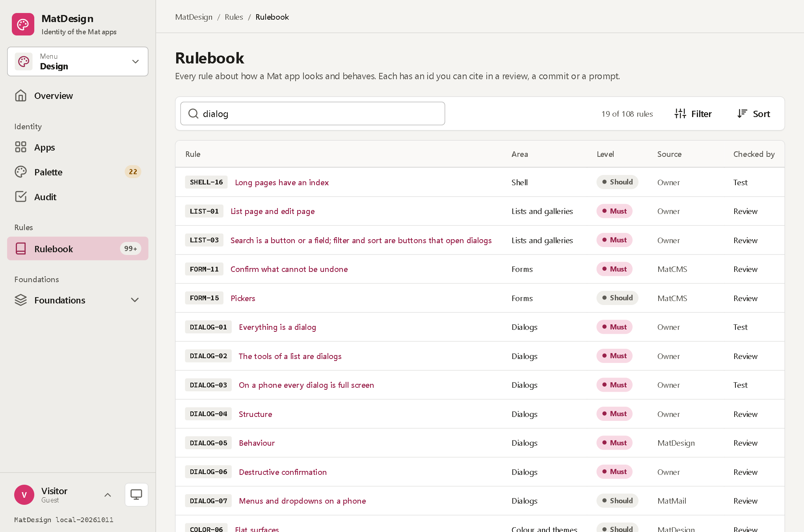Click the Rulebook book icon
The image size is (804, 532).
tap(20, 249)
